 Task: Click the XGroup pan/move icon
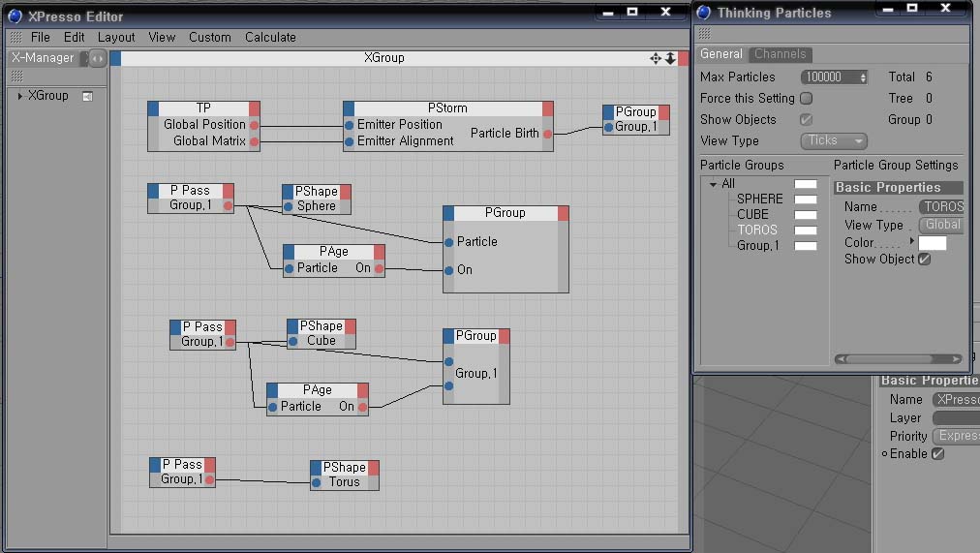(x=655, y=58)
